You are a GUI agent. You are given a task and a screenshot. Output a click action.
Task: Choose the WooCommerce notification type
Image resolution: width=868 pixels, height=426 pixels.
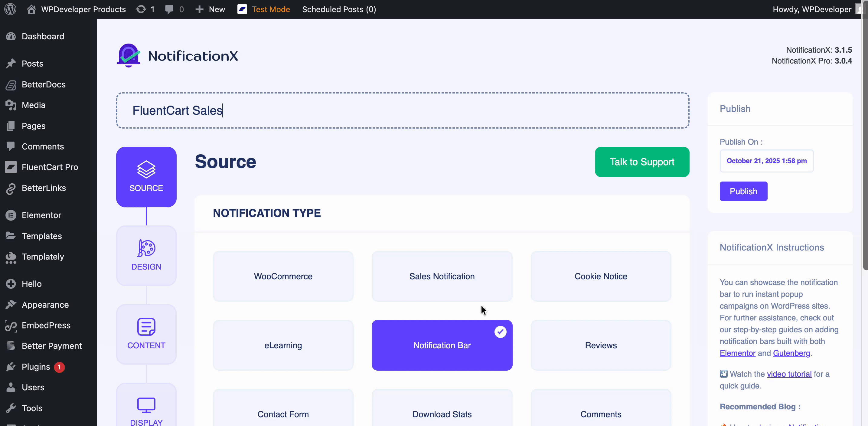(283, 276)
